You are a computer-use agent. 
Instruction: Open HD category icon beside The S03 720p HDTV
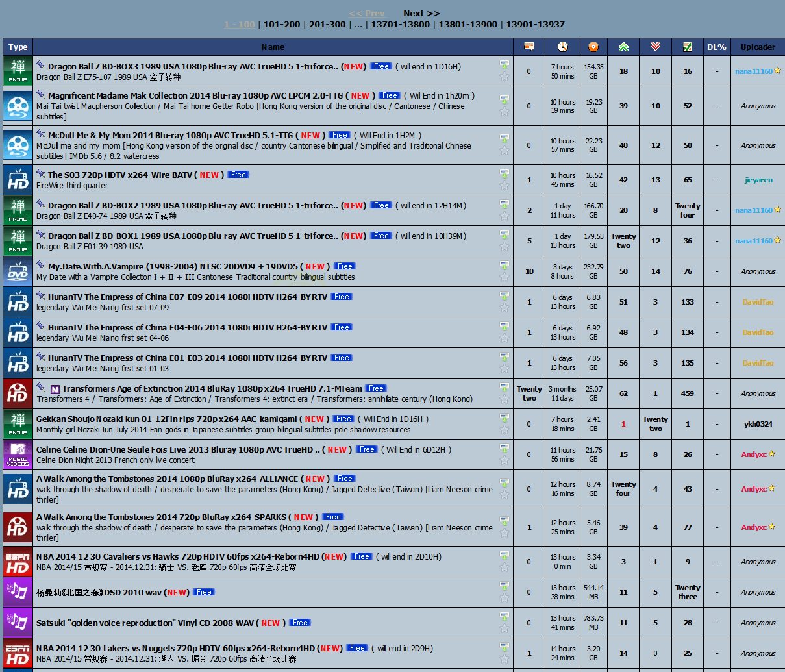click(18, 180)
